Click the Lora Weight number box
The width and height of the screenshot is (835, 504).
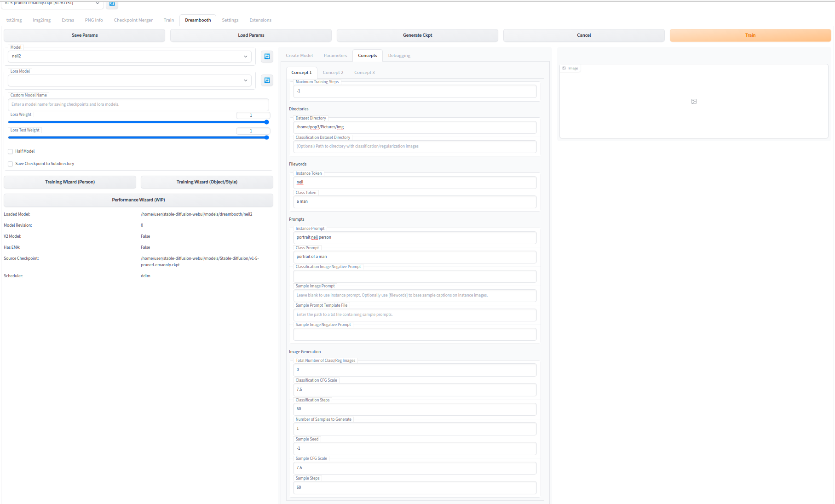point(253,115)
